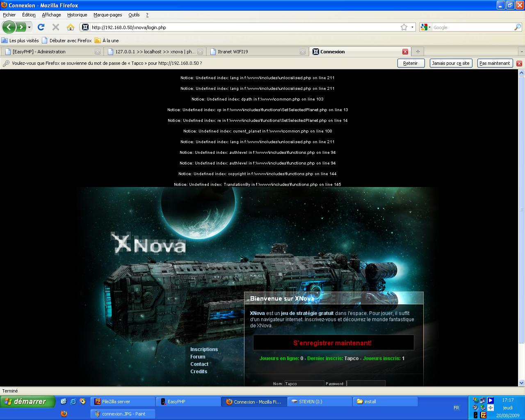Click the vertical scrollbar thumb
Viewport: 525px width, 420px height.
click(x=521, y=210)
